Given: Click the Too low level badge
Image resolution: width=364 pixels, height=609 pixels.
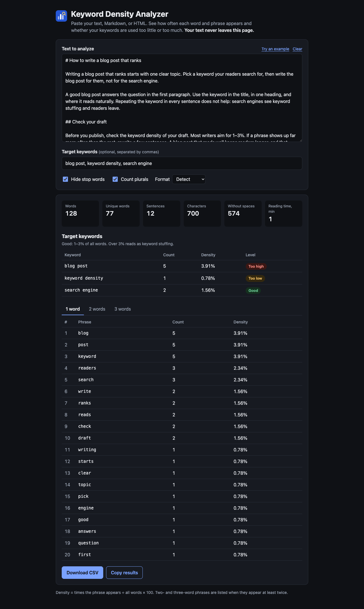Looking at the screenshot, I should click(255, 278).
